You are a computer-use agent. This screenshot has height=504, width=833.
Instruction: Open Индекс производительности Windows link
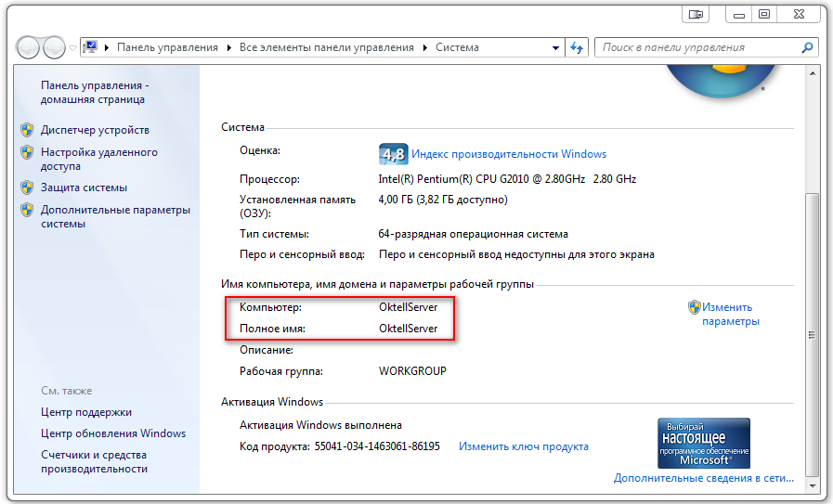click(508, 154)
